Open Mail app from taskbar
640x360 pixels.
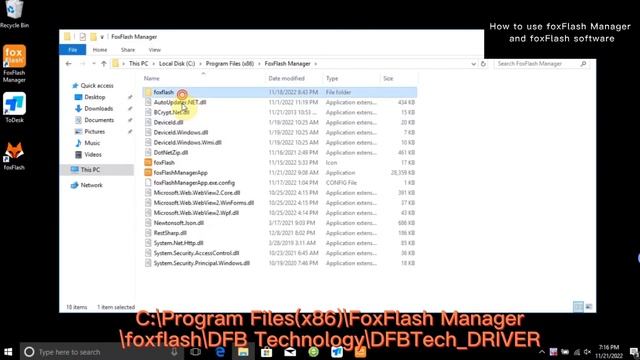pos(290,352)
